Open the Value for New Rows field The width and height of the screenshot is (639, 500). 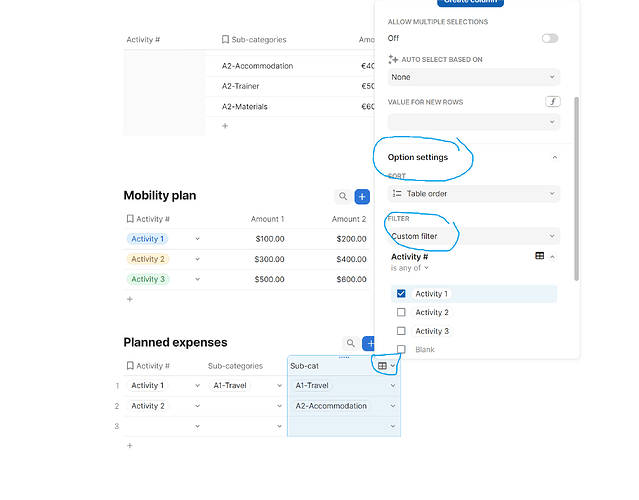click(473, 122)
